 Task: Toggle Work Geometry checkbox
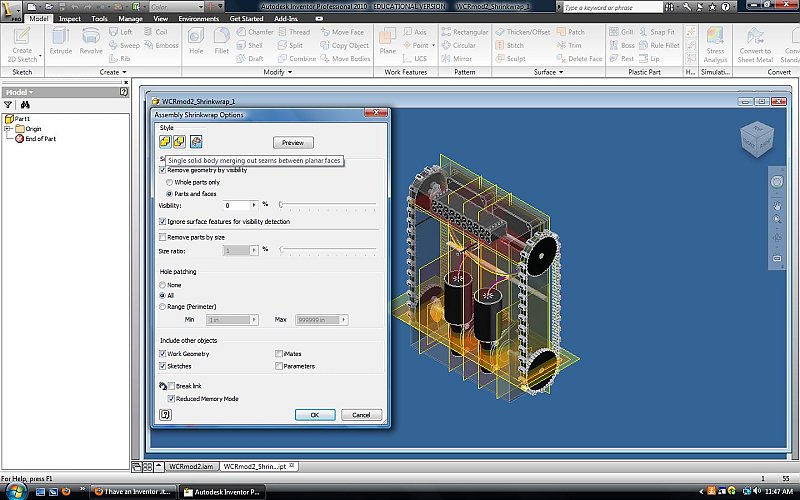click(163, 354)
